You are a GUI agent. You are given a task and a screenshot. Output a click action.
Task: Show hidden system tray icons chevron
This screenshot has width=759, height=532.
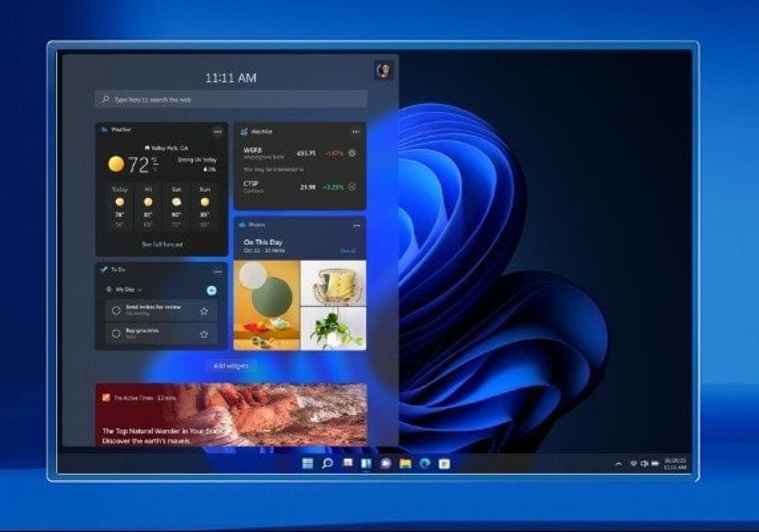click(618, 464)
